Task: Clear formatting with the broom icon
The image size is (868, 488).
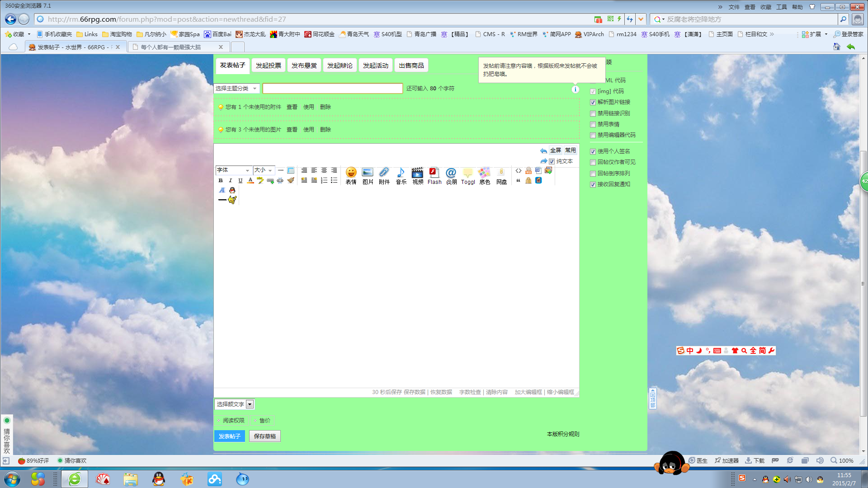Action: tap(291, 180)
